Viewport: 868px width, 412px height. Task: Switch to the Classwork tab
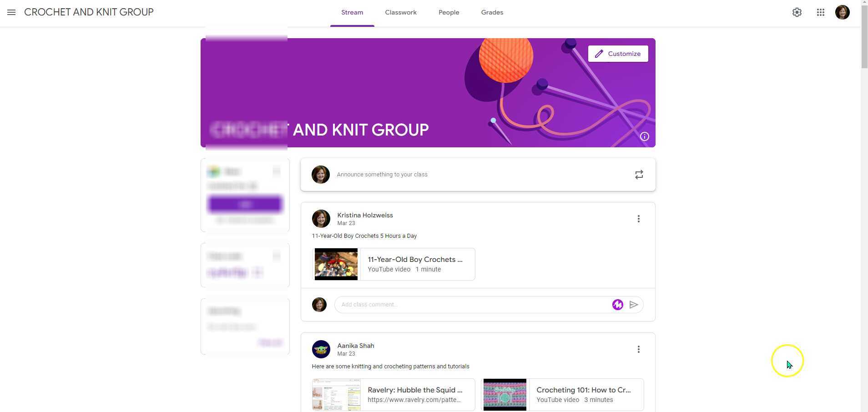400,12
